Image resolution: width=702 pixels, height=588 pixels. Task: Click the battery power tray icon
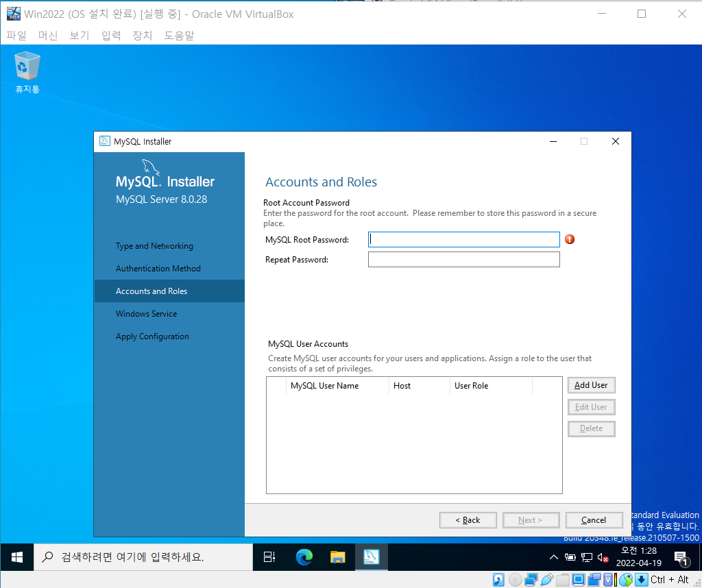(x=570, y=557)
